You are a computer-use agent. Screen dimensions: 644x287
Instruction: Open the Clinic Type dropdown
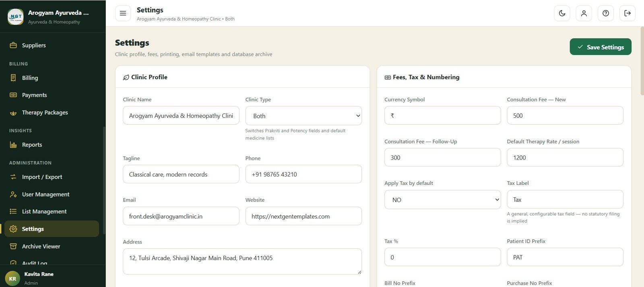[303, 116]
